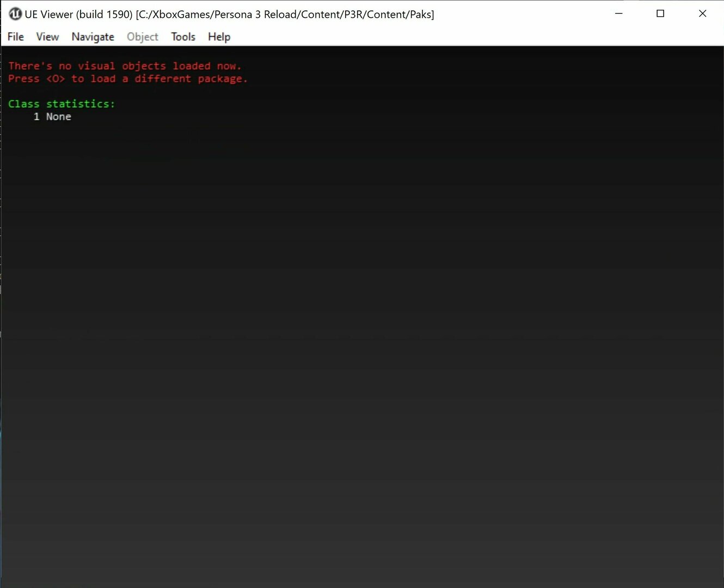Minimize the UE Viewer window

coord(618,14)
